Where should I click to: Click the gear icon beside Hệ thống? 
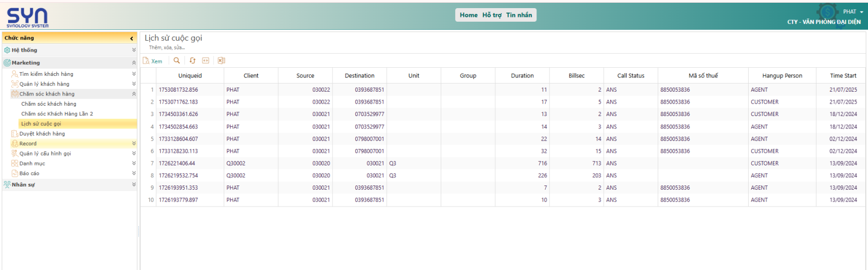[x=7, y=50]
